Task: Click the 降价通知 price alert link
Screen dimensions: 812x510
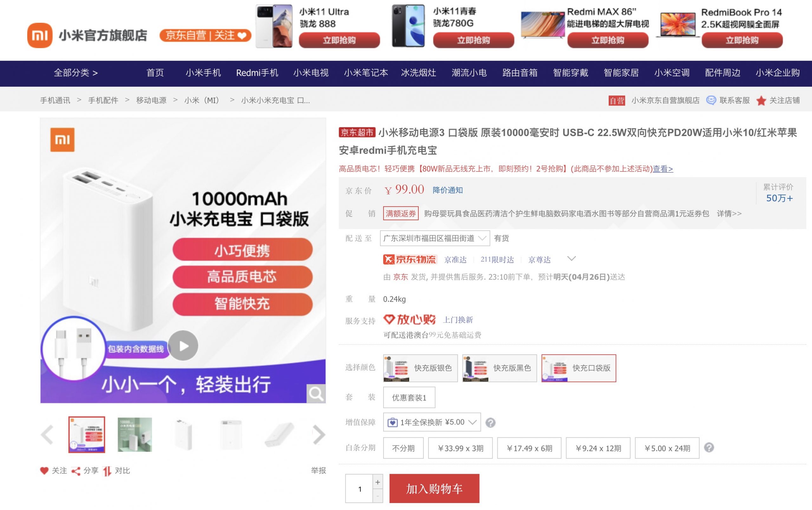Action: (x=448, y=190)
